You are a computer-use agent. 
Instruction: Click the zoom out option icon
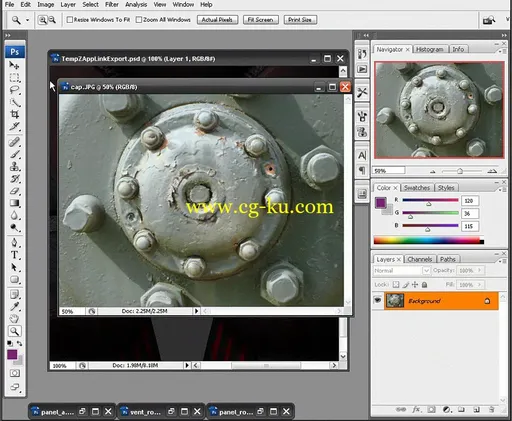click(x=52, y=20)
